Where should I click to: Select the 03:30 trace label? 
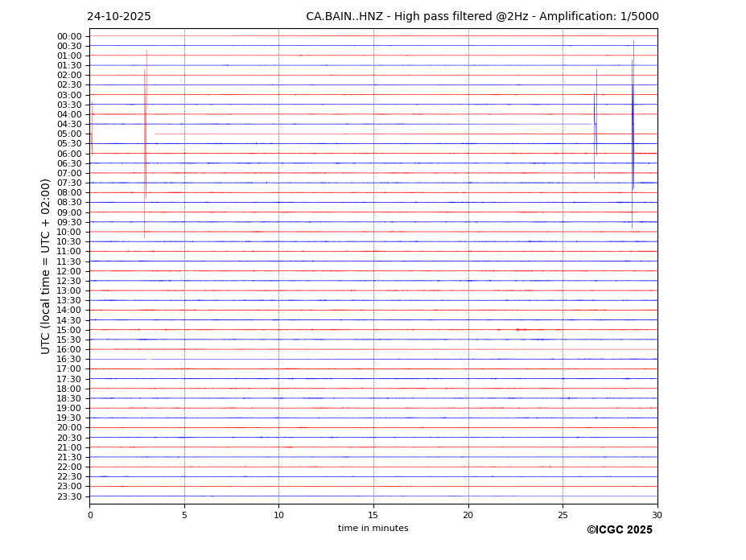pos(69,105)
